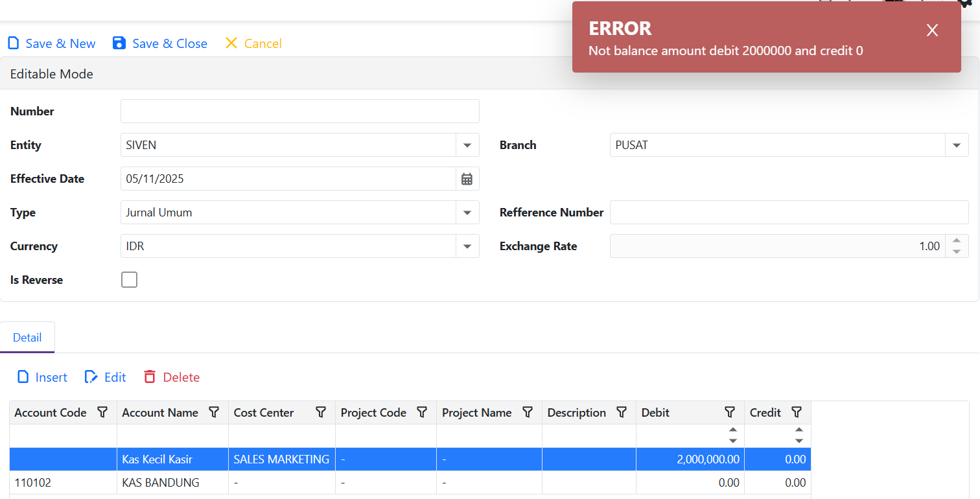This screenshot has height=499, width=980.
Task: Sort by Project Name column header
Action: (476, 413)
